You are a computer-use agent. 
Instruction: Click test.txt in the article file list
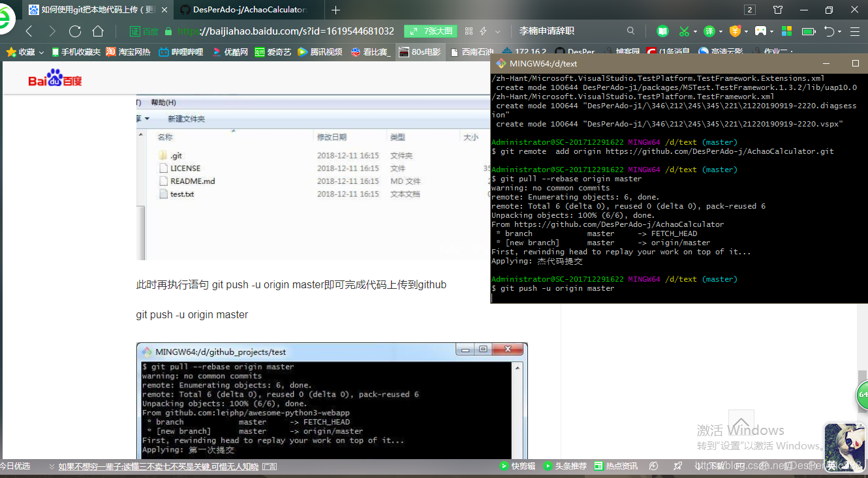[x=177, y=194]
